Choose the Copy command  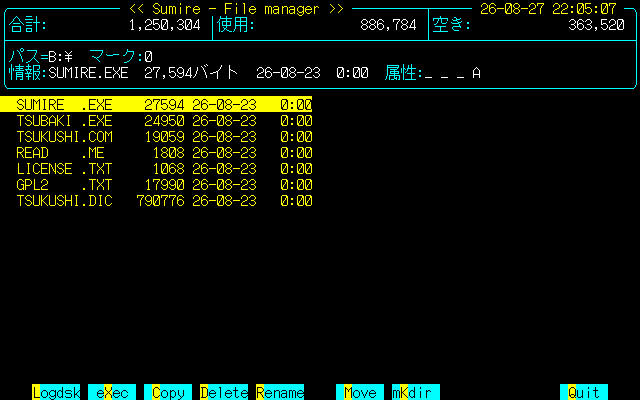click(168, 392)
